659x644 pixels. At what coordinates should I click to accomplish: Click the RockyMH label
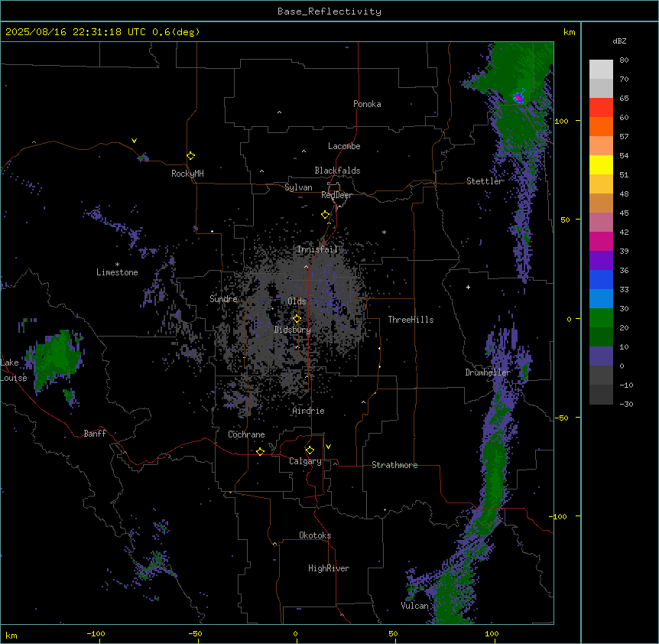[x=187, y=174]
